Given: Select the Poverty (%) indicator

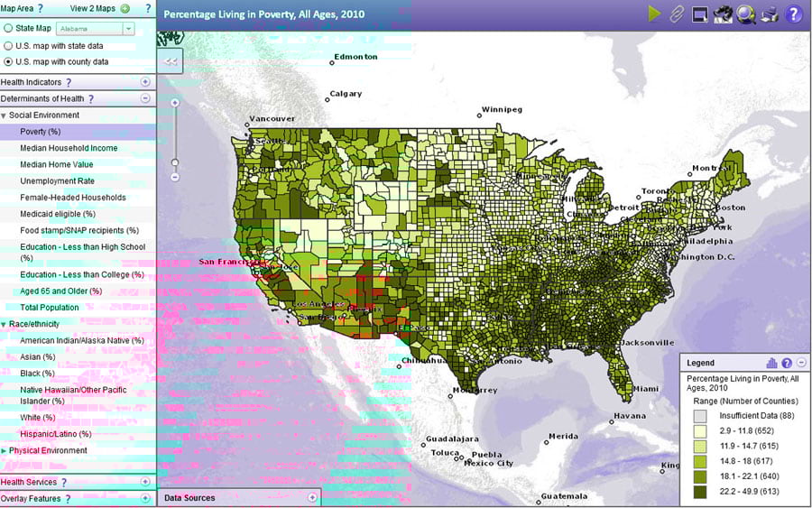Looking at the screenshot, I should coord(41,132).
